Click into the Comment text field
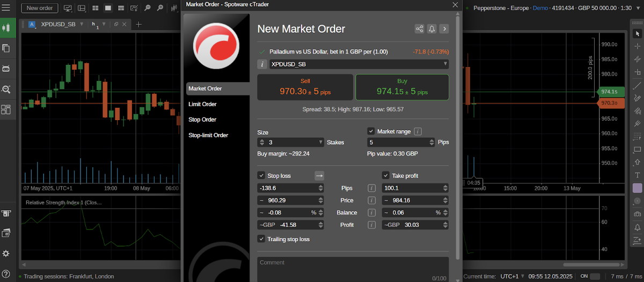This screenshot has width=644, height=282. pos(353,269)
